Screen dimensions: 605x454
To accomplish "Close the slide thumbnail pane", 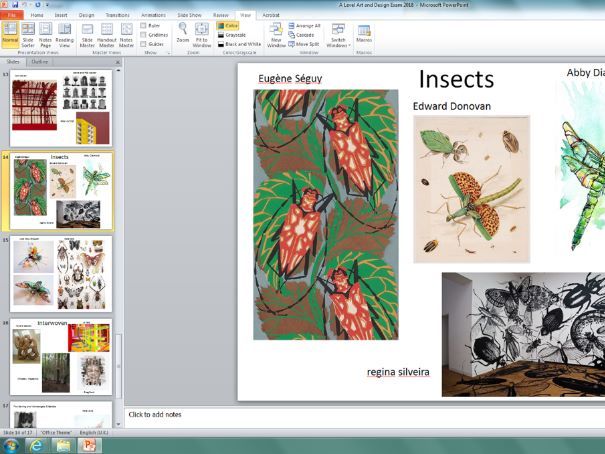I will [x=118, y=62].
